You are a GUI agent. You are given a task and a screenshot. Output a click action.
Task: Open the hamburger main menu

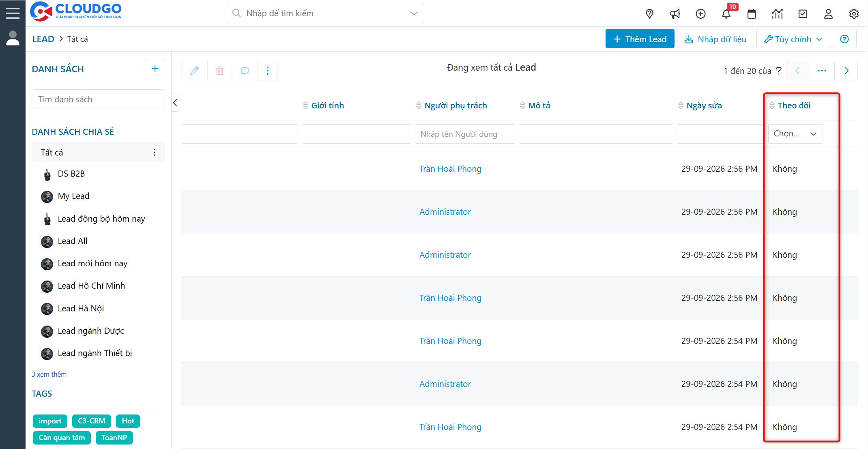coord(13,13)
